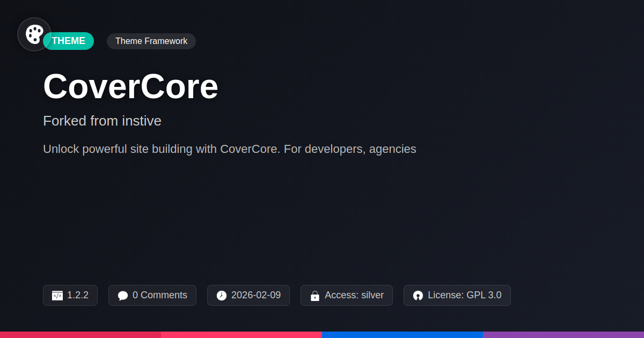Click the open source license icon

(418, 296)
